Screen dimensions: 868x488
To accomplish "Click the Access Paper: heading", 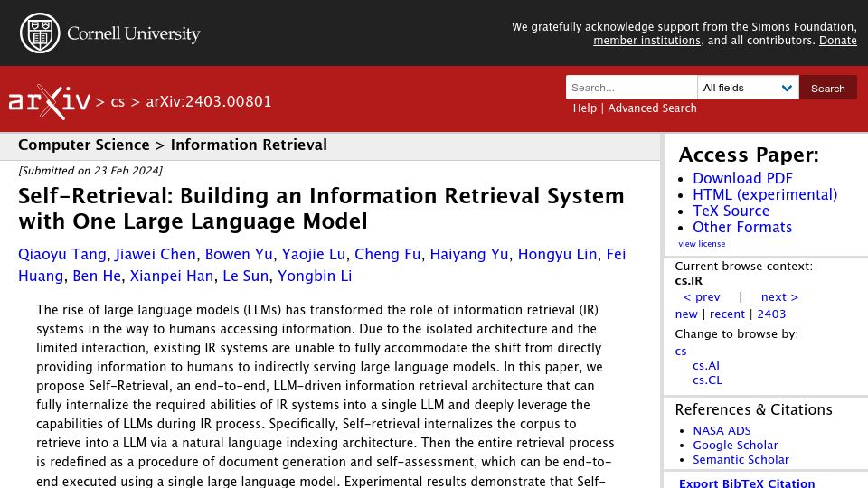I will click(749, 155).
